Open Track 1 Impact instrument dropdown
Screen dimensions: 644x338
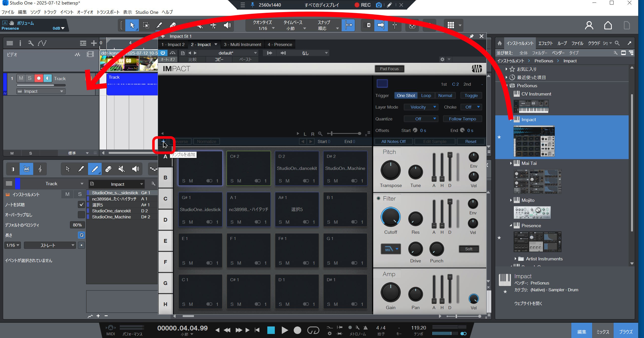click(41, 91)
